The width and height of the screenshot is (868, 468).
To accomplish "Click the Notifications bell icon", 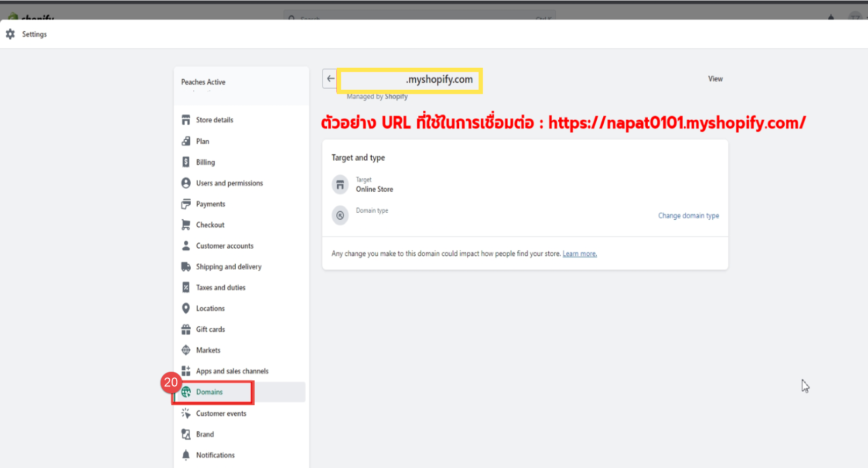I will coord(186,455).
